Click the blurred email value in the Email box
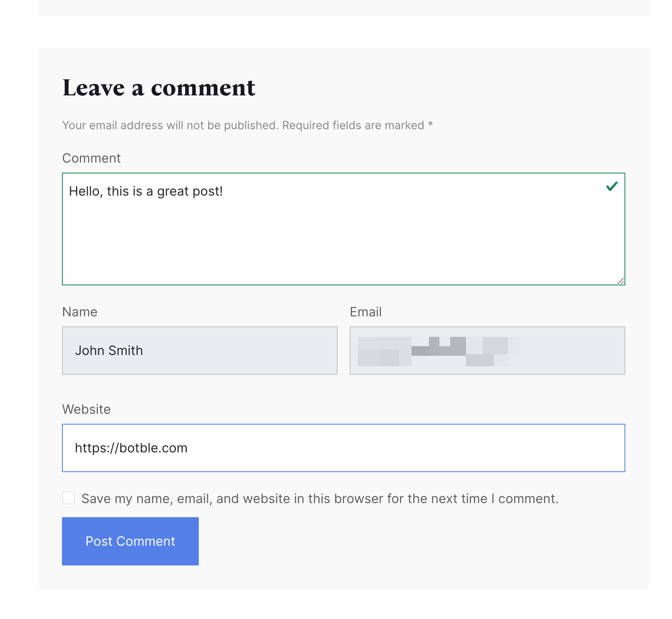Screen dimensions: 672x619 pyautogui.click(x=435, y=351)
